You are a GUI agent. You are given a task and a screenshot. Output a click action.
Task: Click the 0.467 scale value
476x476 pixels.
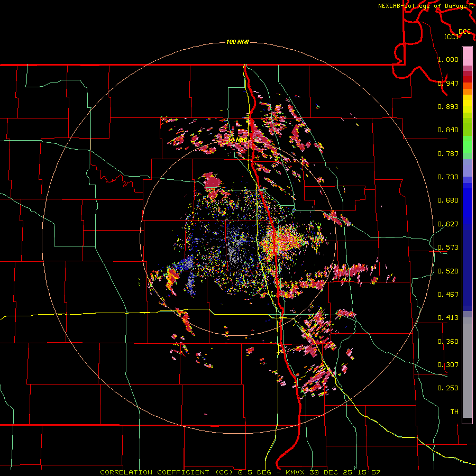point(448,295)
